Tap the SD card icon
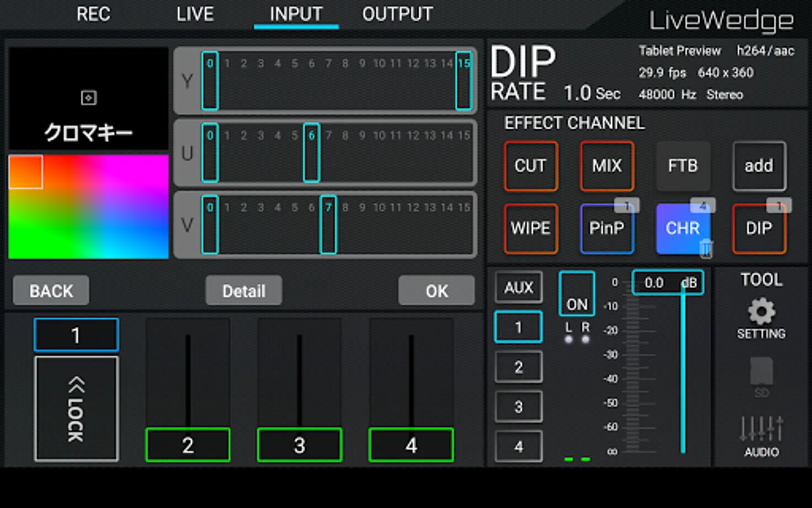Viewport: 812px width, 508px height. tap(761, 376)
